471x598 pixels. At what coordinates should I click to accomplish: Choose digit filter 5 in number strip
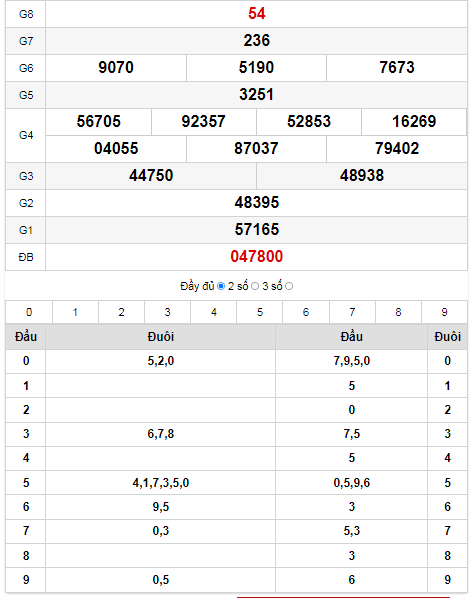click(x=260, y=312)
